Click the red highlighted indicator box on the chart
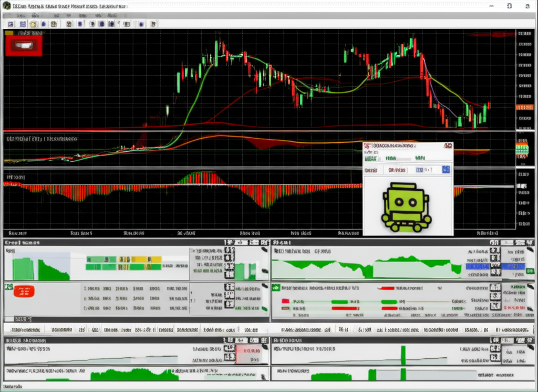The image size is (538, 392). click(23, 45)
